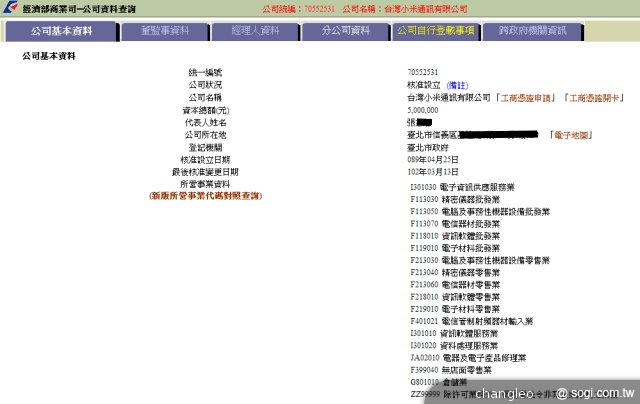640x404 pixels.
Task: Click the F113050 電腦及事務性機器設備批發業 row
Action: point(480,212)
